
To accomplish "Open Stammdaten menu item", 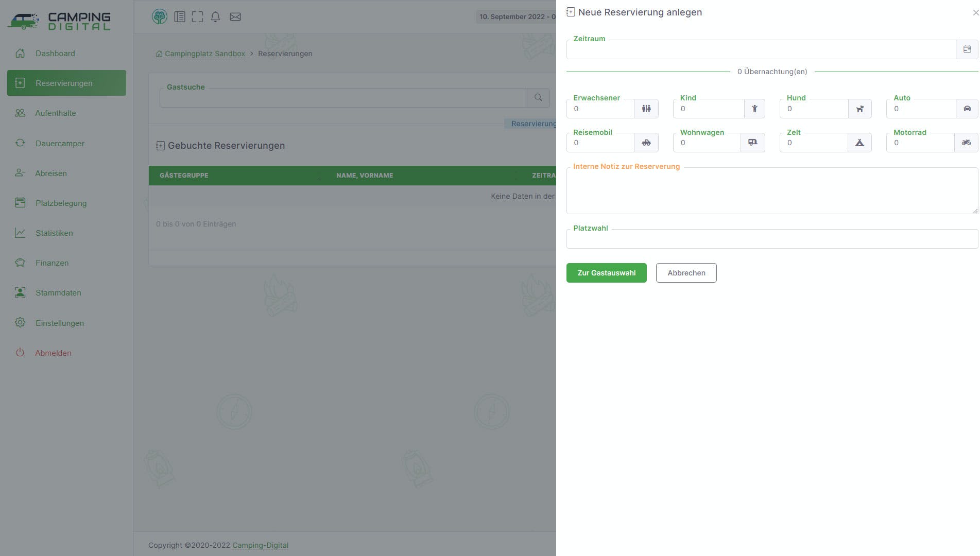I will 66,293.
